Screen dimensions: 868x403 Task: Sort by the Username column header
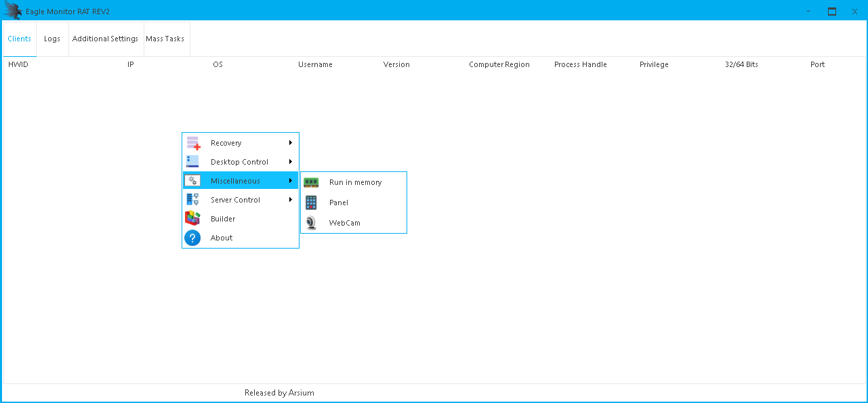pos(315,64)
